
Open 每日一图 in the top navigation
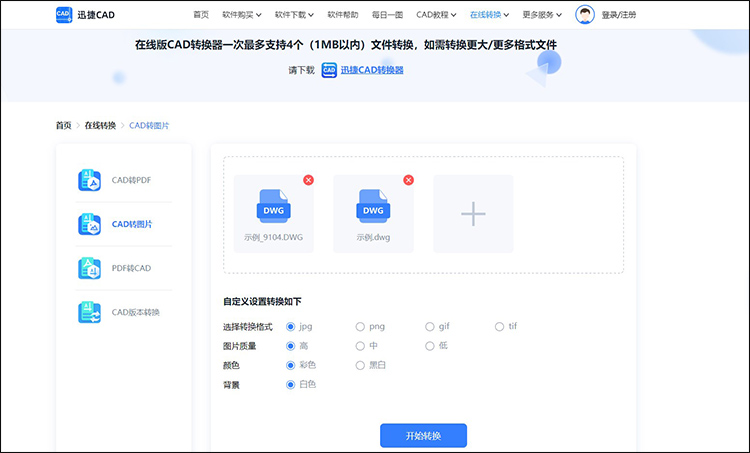click(387, 15)
